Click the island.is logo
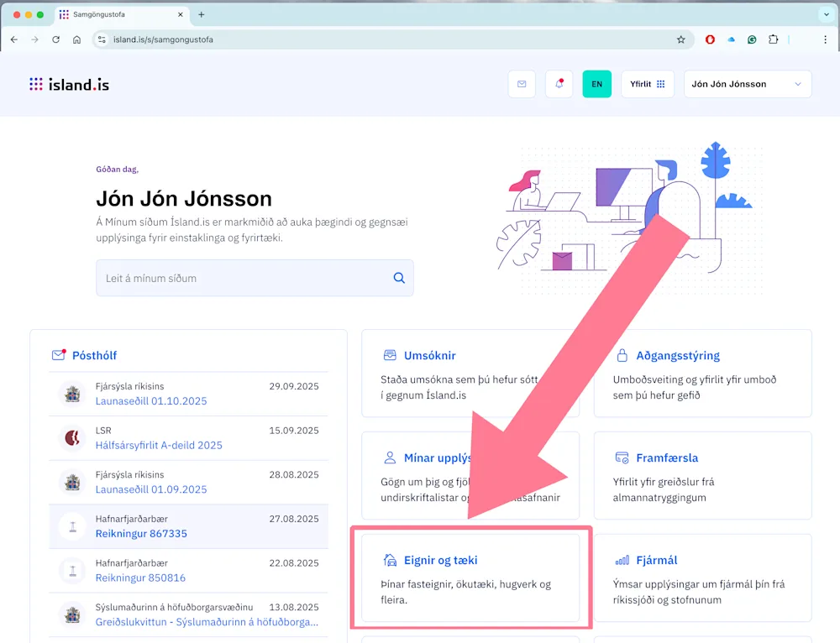This screenshot has height=643, width=840. coord(69,85)
